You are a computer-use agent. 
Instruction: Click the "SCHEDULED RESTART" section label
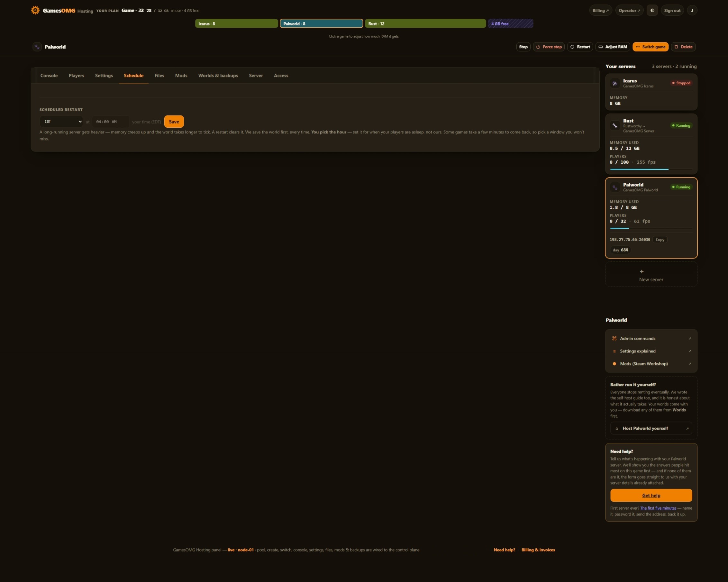click(x=61, y=110)
